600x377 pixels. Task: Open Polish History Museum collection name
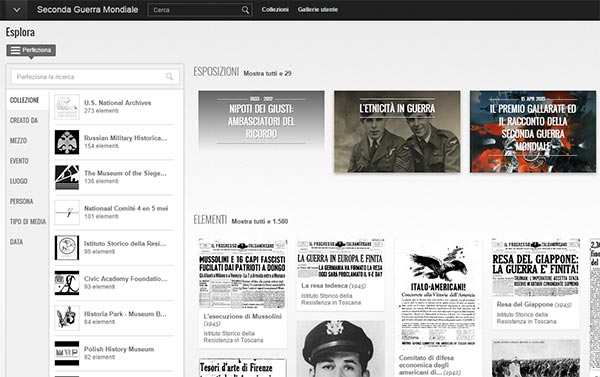point(119,349)
